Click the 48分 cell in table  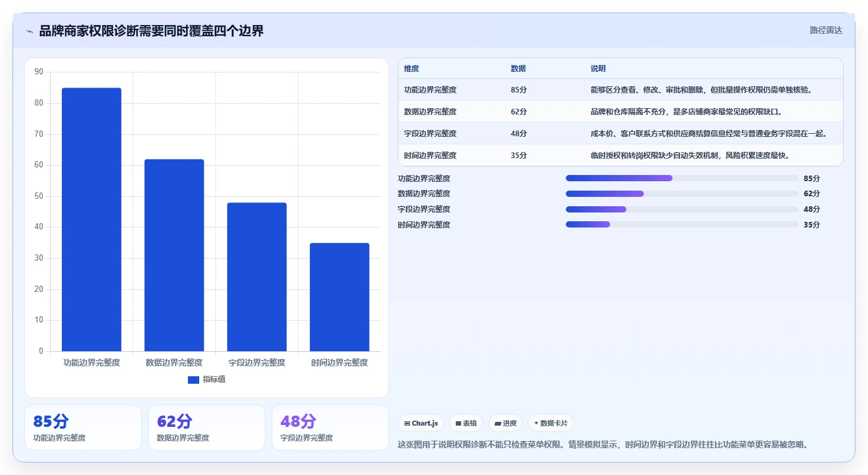[x=519, y=134]
